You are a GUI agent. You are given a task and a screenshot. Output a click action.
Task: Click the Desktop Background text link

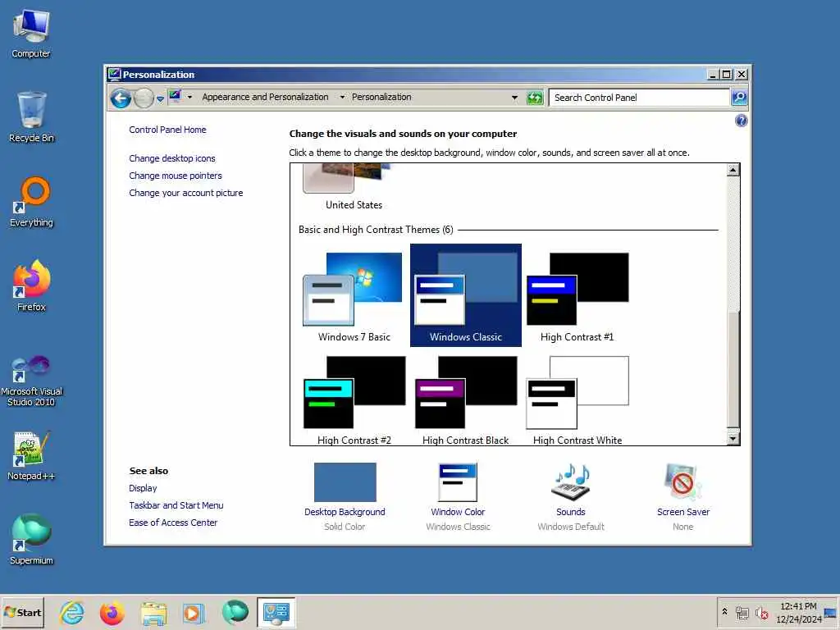click(345, 512)
